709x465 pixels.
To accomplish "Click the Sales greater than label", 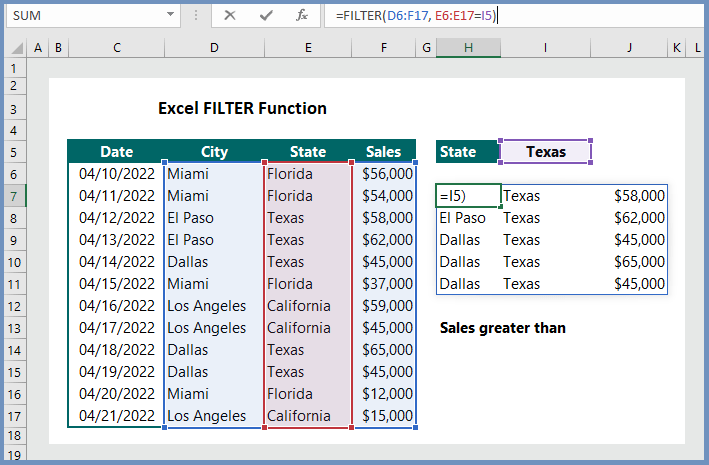I will click(x=502, y=328).
